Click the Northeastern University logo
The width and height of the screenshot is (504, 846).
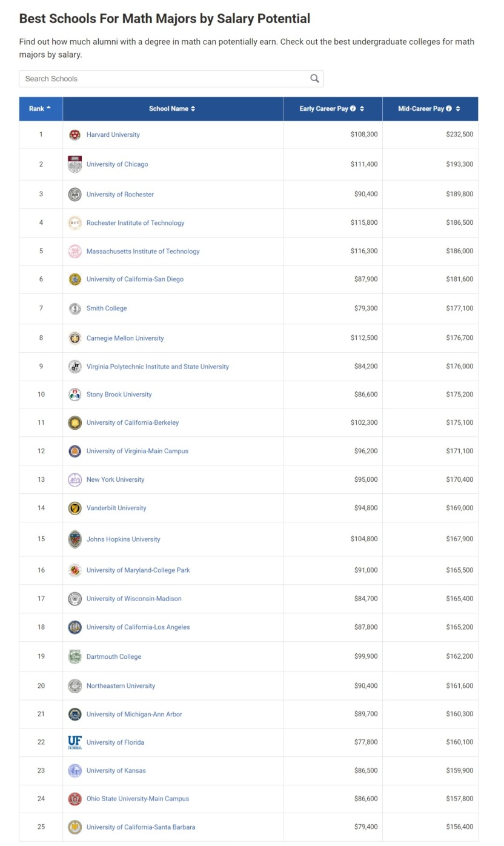pos(75,686)
